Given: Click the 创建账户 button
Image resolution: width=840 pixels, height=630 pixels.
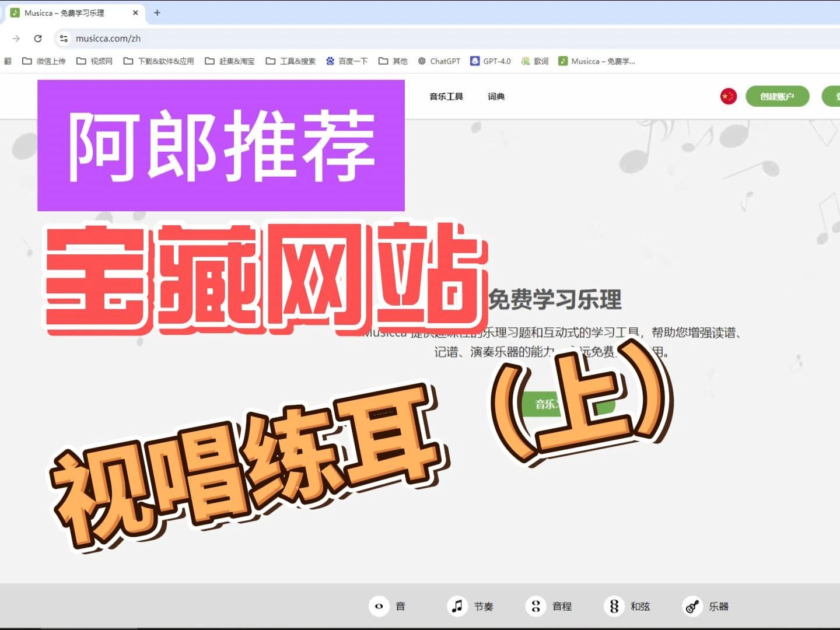Looking at the screenshot, I should click(778, 96).
